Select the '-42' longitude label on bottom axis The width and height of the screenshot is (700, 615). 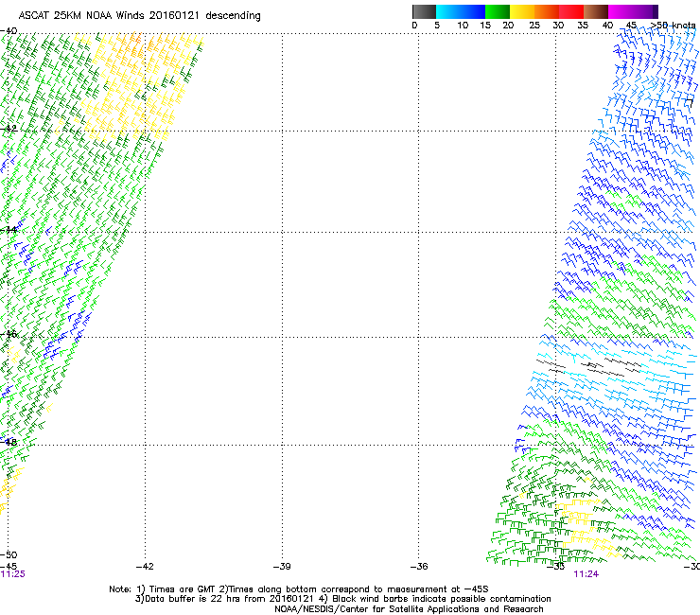point(145,567)
